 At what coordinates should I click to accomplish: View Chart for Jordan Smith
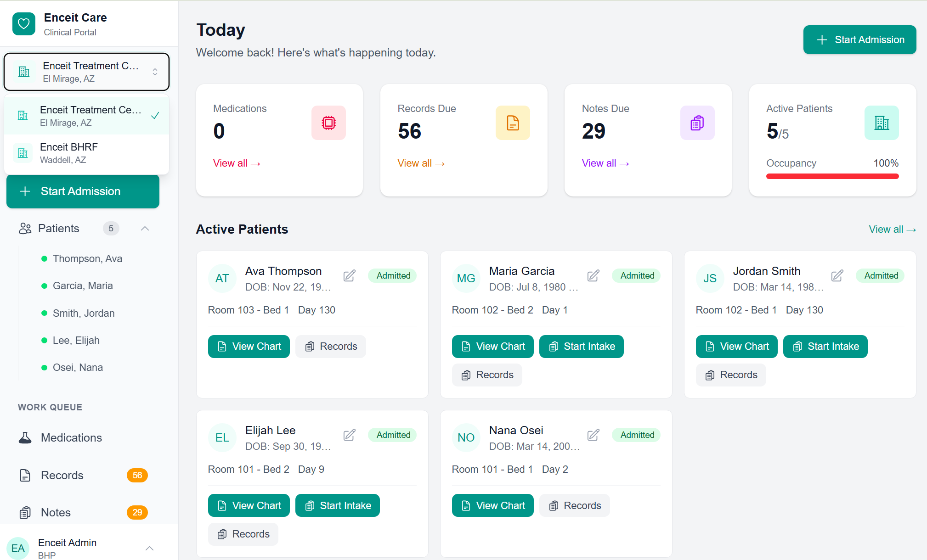click(737, 347)
